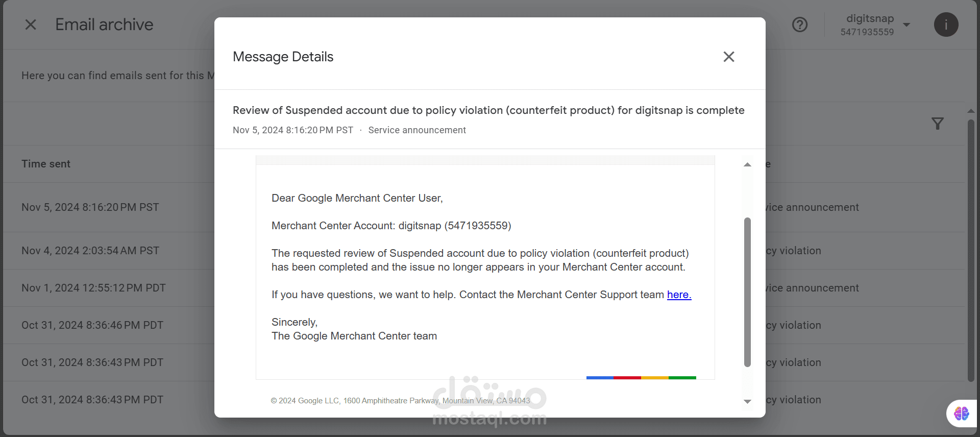980x437 pixels.
Task: Click the message scrollbar down arrow
Action: (x=747, y=402)
